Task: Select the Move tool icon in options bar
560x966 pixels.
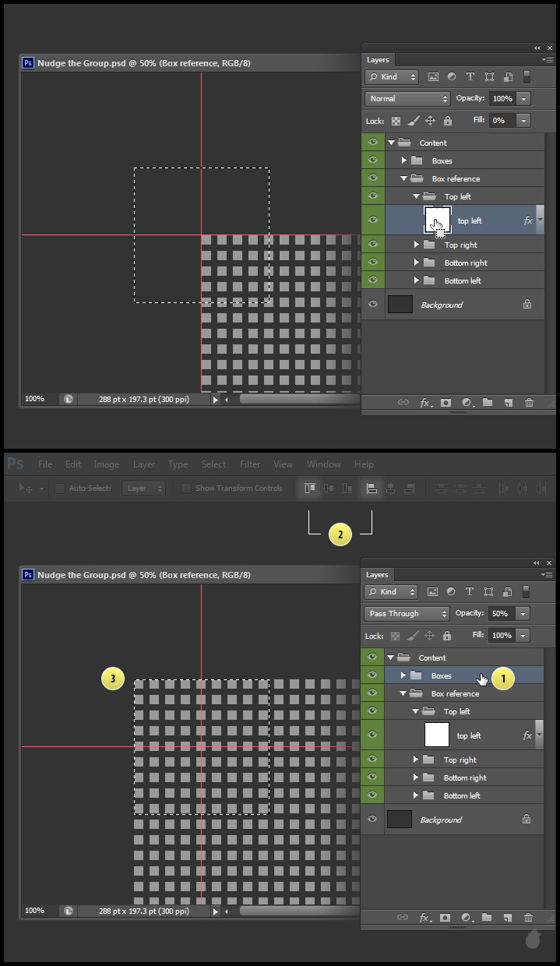Action: coord(25,488)
